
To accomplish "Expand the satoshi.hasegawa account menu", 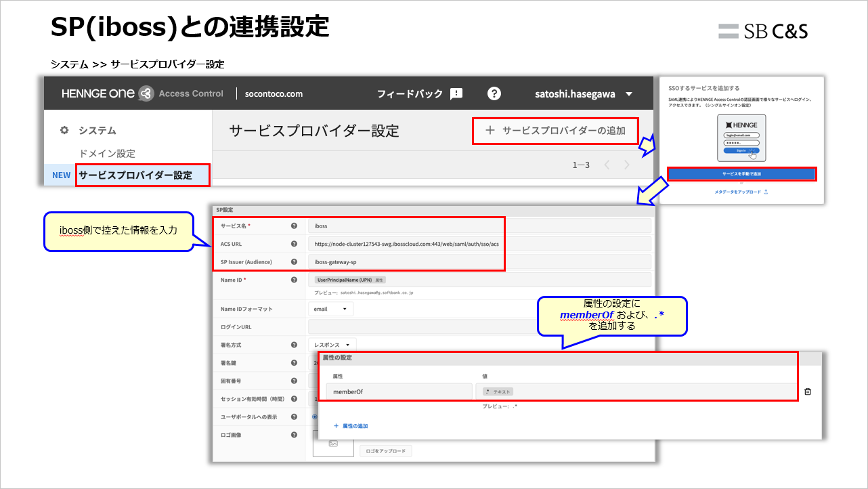I will (x=584, y=94).
